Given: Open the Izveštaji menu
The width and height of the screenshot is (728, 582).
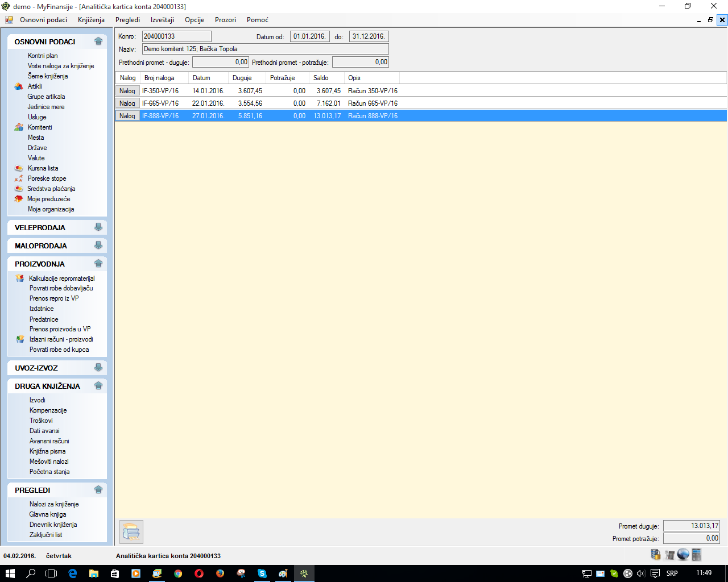Looking at the screenshot, I should (x=162, y=20).
